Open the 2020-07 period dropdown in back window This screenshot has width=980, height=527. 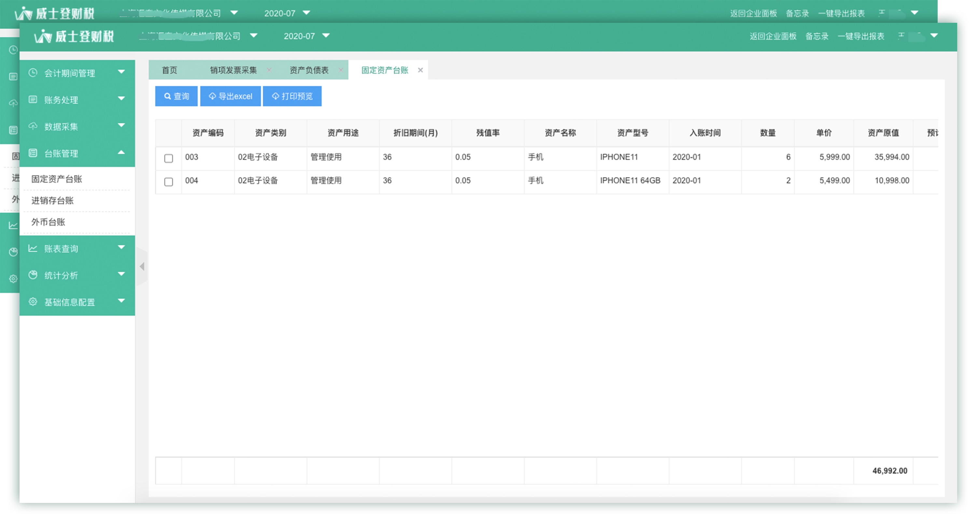pos(306,13)
